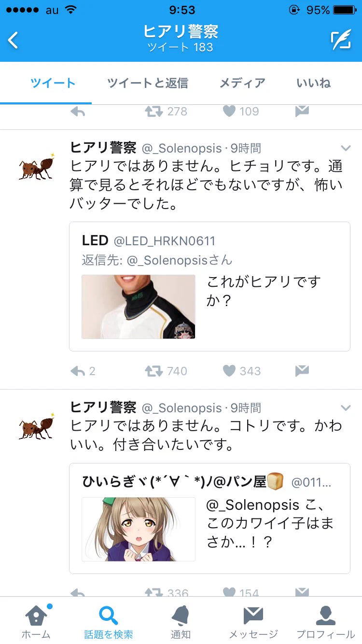Like the tweet with 109 likes
The image size is (362, 644).
click(x=229, y=111)
